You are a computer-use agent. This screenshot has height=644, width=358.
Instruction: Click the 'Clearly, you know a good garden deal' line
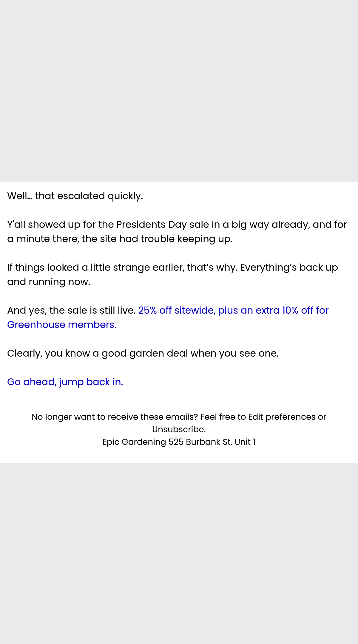click(x=143, y=353)
